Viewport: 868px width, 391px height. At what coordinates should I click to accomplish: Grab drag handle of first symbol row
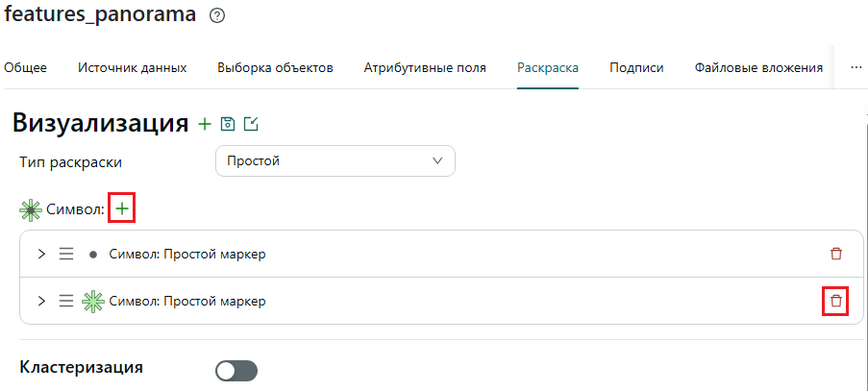pyautogui.click(x=66, y=255)
